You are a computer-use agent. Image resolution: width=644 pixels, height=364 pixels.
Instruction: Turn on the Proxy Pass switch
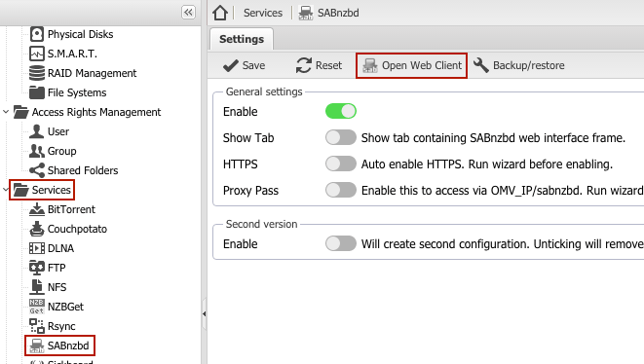coord(341,190)
